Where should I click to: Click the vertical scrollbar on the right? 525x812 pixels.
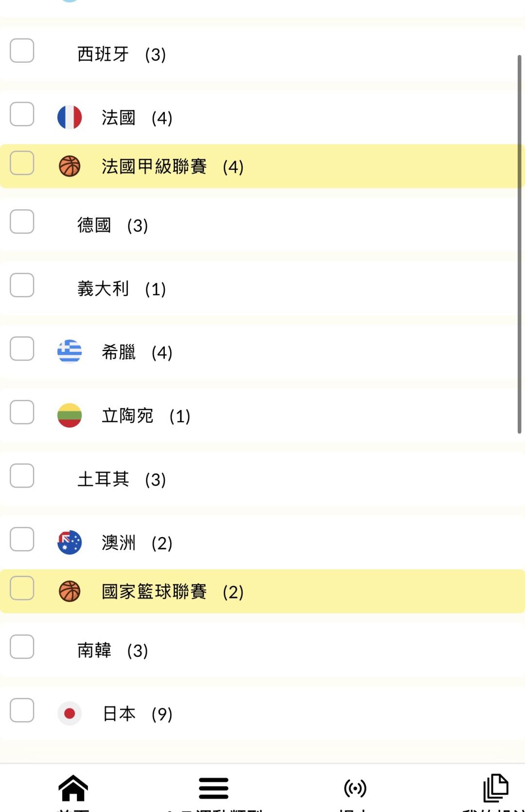(x=519, y=243)
